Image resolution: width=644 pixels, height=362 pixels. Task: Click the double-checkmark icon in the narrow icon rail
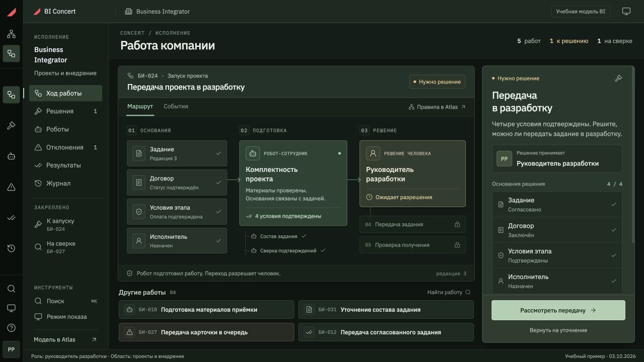click(11, 218)
